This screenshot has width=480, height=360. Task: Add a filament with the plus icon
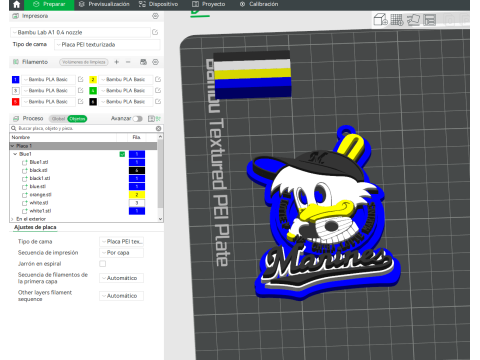[117, 62]
